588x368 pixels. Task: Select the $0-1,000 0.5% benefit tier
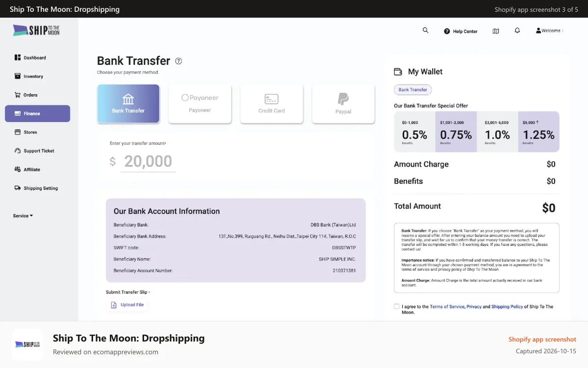(x=415, y=132)
